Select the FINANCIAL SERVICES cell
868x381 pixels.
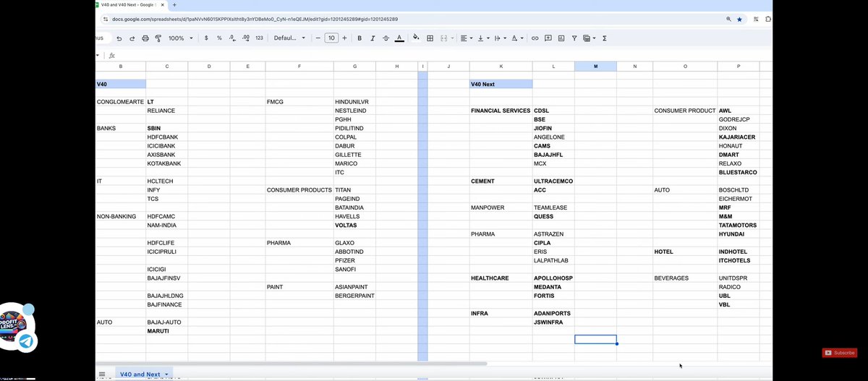point(501,111)
